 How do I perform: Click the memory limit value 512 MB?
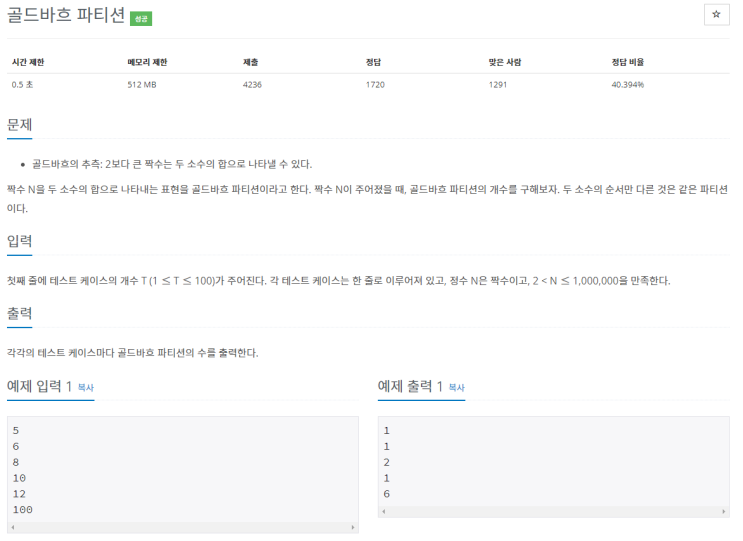(142, 85)
